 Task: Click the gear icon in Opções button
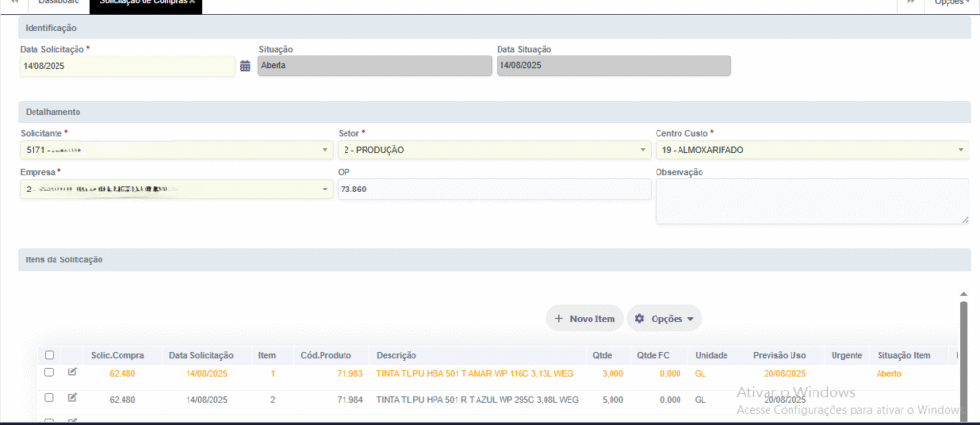[639, 318]
